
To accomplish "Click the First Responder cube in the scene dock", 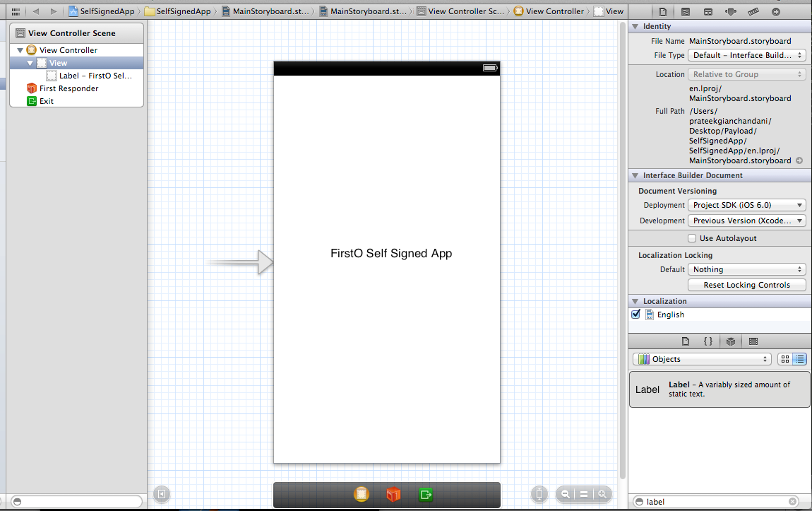I will (x=393, y=495).
